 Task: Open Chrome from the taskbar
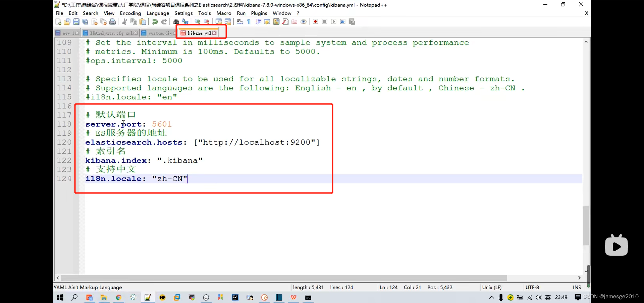pos(118,297)
